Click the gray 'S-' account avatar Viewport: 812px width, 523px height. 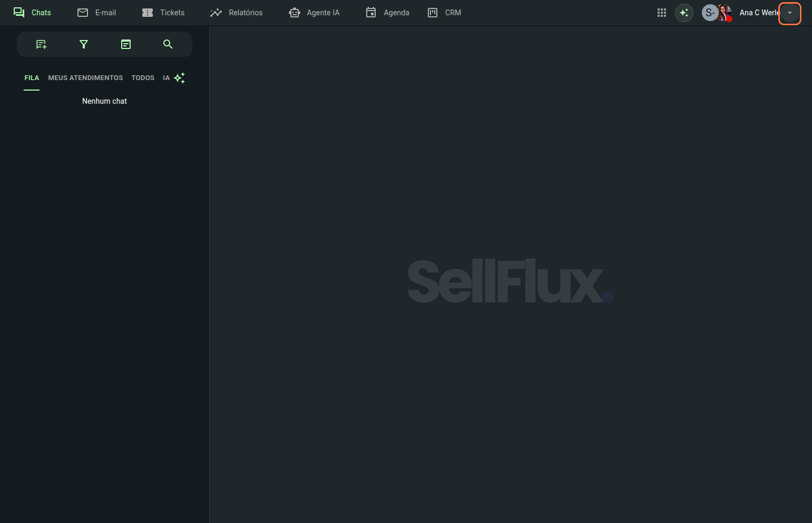pyautogui.click(x=709, y=13)
